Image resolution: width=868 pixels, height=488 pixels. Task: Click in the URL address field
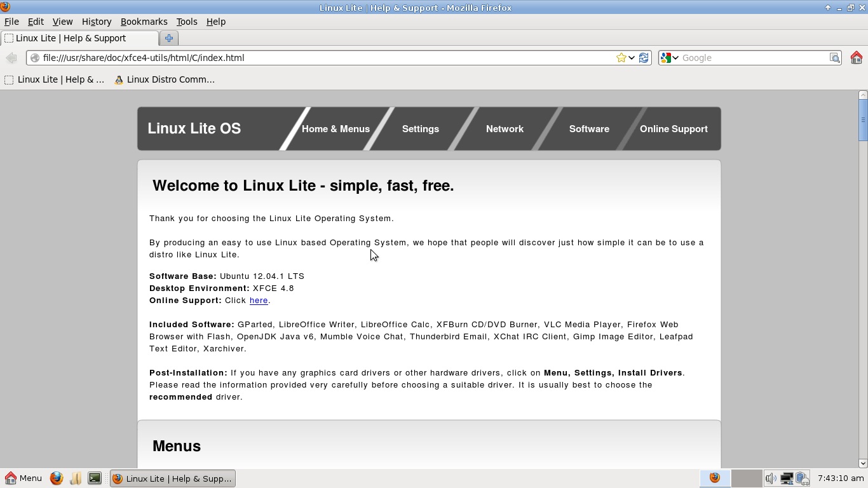(x=327, y=58)
